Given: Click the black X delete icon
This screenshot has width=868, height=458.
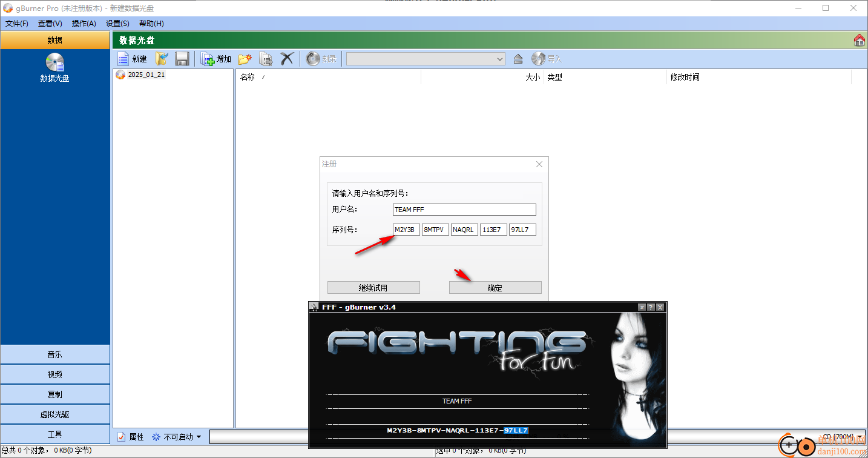Looking at the screenshot, I should pyautogui.click(x=287, y=59).
